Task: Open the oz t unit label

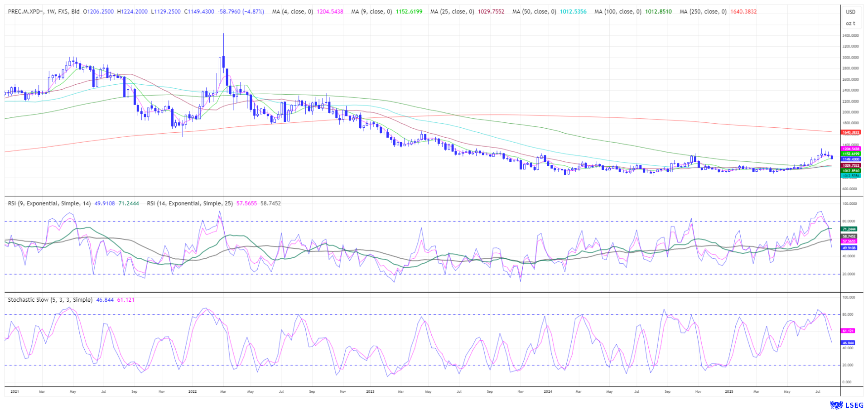Action: [850, 23]
